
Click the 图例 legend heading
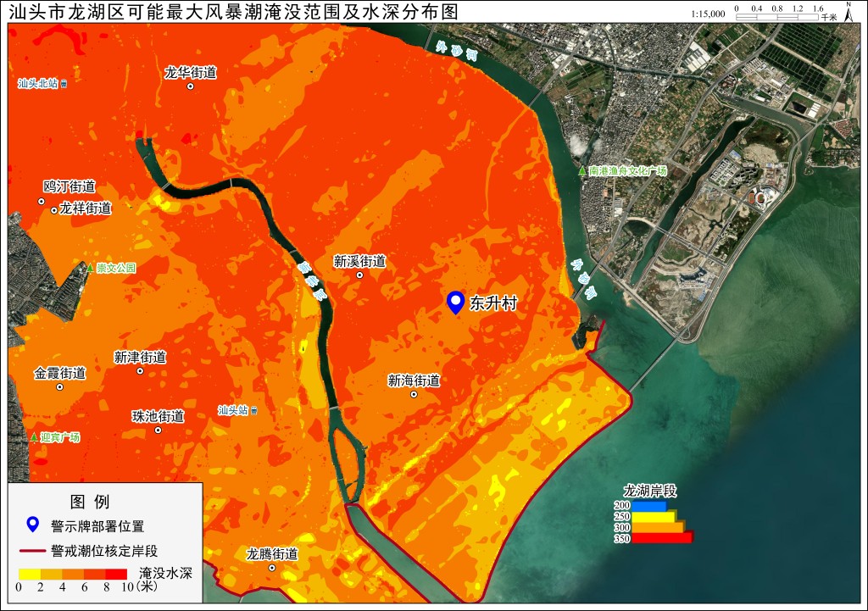tap(90, 502)
